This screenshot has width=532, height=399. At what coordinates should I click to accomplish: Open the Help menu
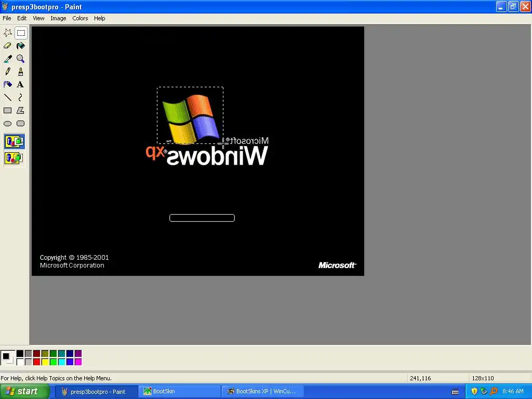click(x=99, y=18)
